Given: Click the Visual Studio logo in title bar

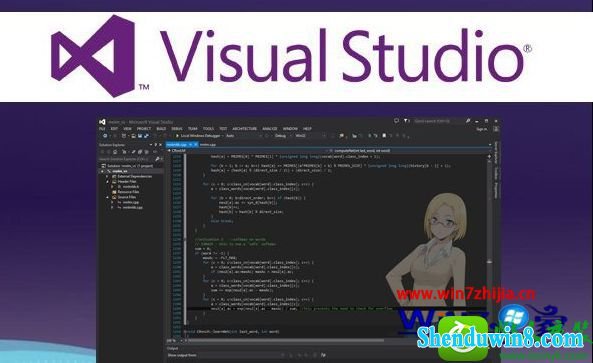Looking at the screenshot, I should tap(102, 122).
